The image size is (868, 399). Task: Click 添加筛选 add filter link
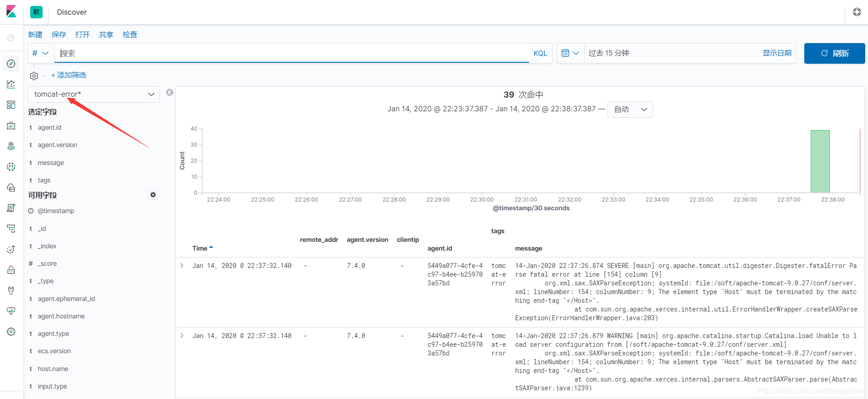69,75
